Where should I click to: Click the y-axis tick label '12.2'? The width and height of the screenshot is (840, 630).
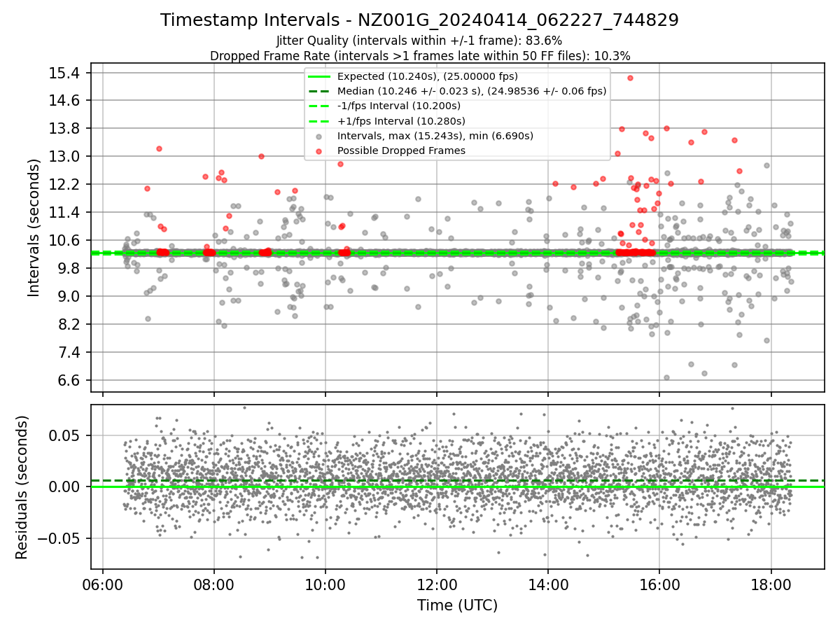(66, 185)
